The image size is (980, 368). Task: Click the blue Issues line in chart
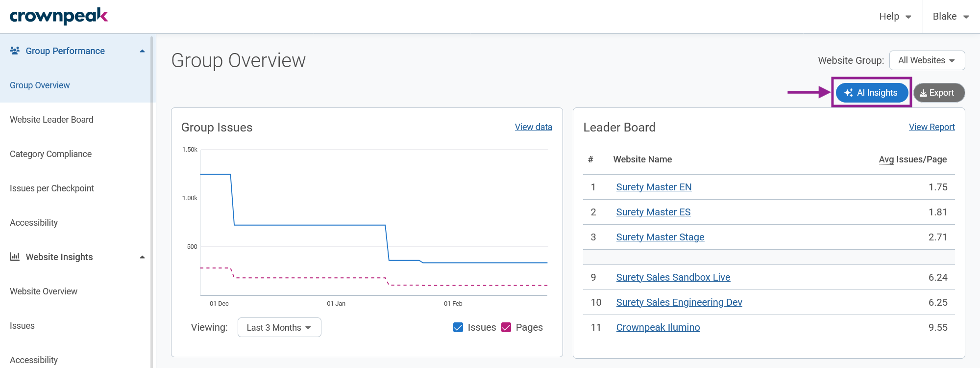point(310,225)
